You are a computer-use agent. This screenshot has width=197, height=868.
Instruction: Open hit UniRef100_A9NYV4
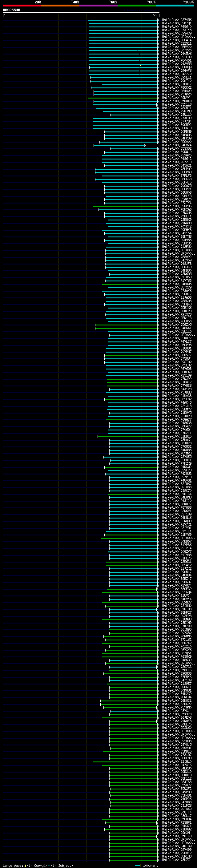177,98
